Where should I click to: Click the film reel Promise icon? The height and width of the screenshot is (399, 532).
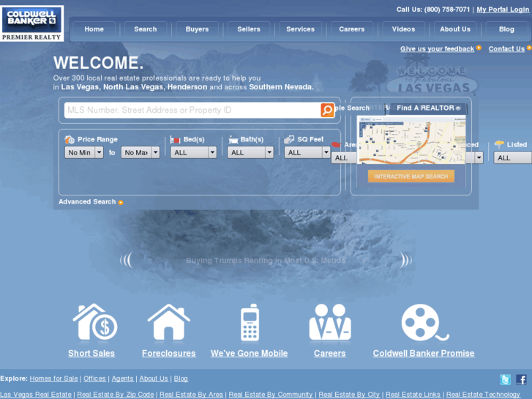click(x=425, y=322)
